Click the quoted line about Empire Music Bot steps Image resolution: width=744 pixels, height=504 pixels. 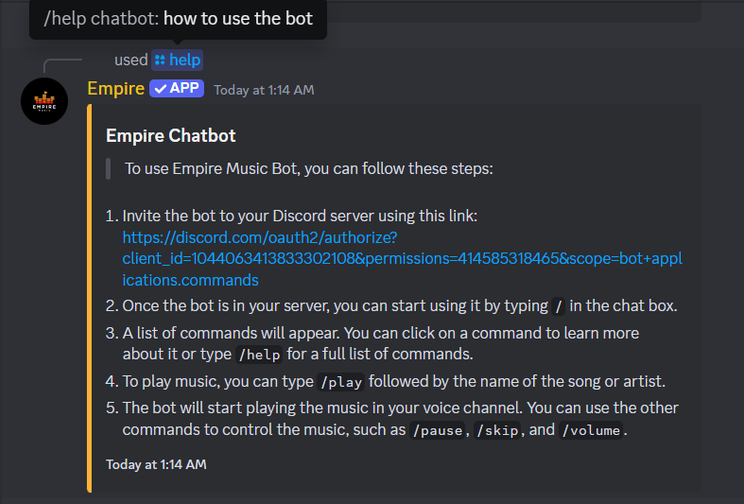click(309, 168)
